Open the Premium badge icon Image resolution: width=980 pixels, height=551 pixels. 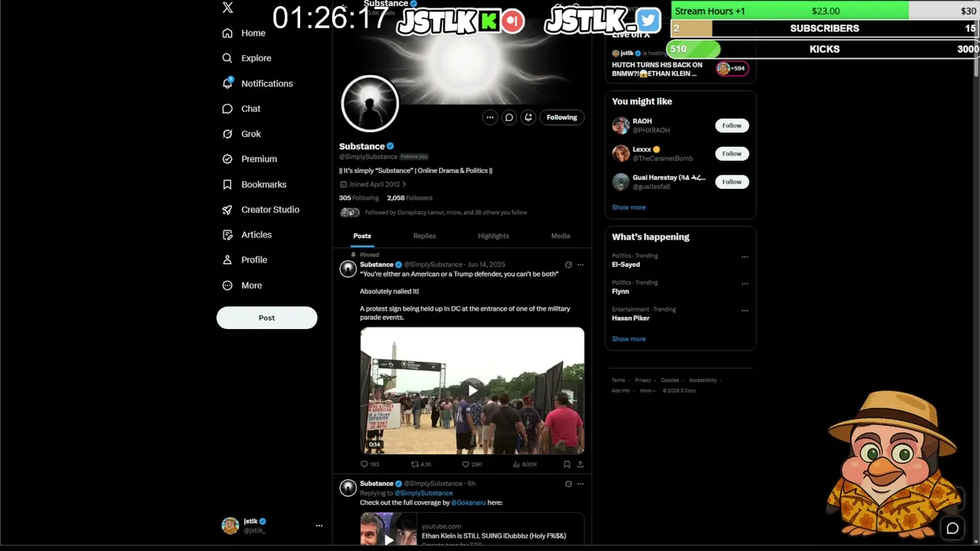click(227, 159)
